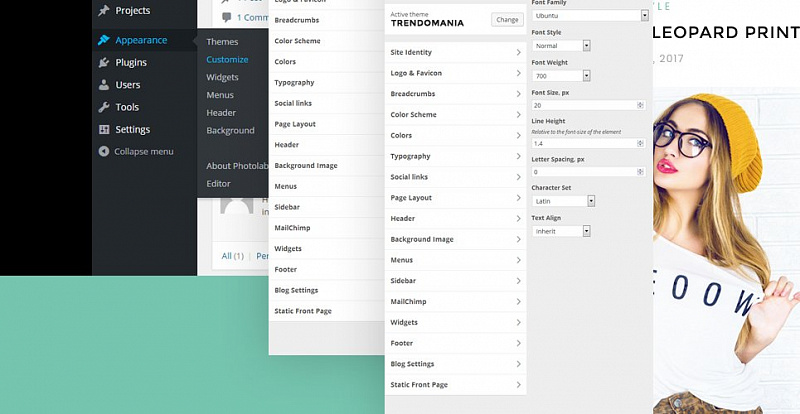Expand Page Layout chevron in TRENDOMANIA panel
This screenshot has width=800, height=414.
click(518, 198)
